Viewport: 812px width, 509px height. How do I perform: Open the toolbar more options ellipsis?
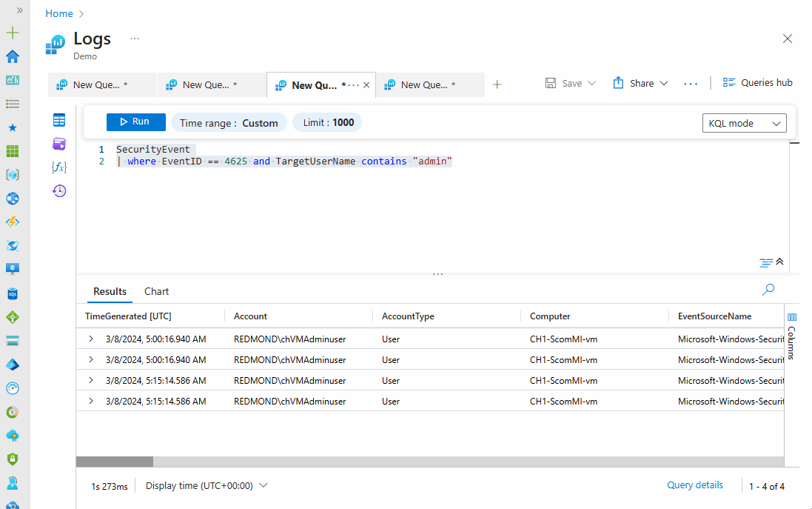coord(691,84)
